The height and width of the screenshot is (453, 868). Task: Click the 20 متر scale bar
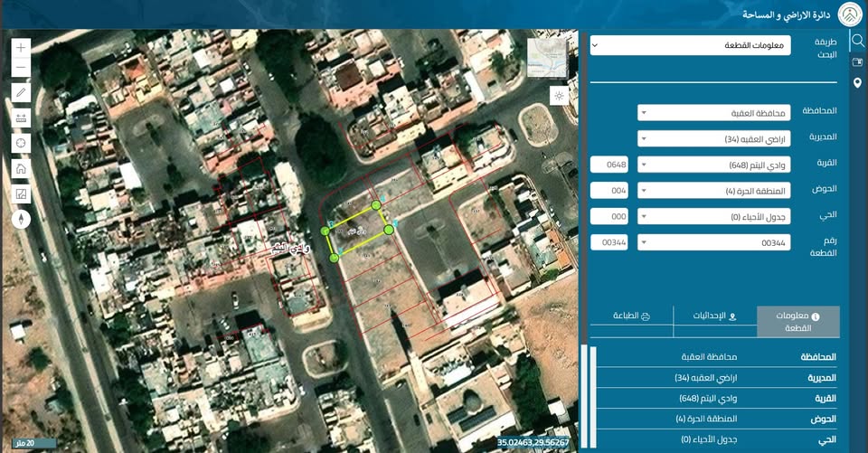click(x=34, y=443)
